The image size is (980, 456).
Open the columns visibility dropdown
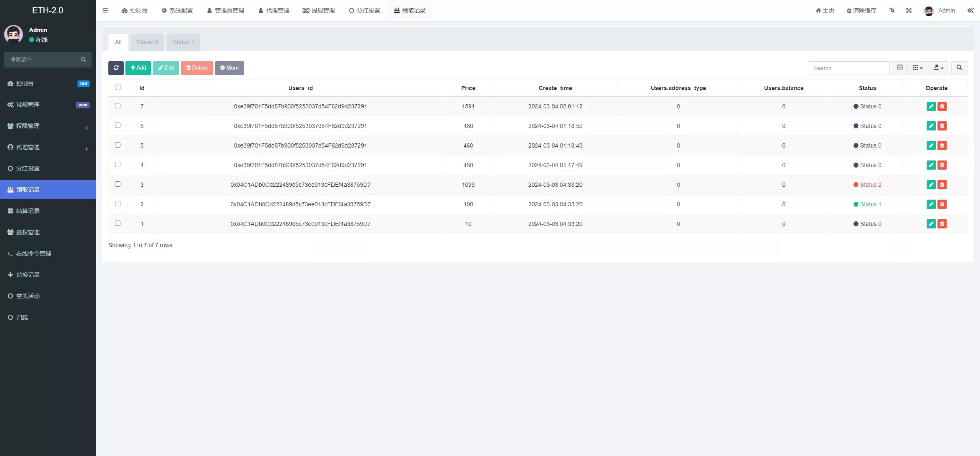917,68
